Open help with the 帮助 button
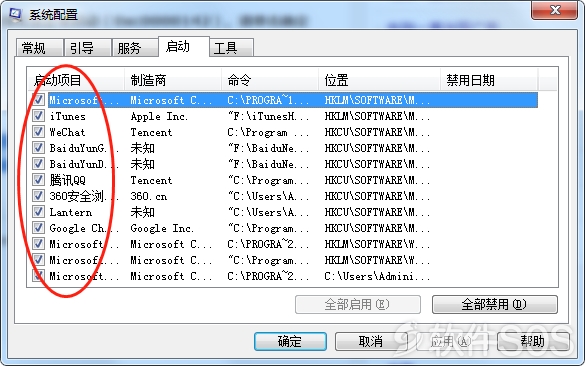Viewport: 585px width, 366px height. tap(533, 341)
